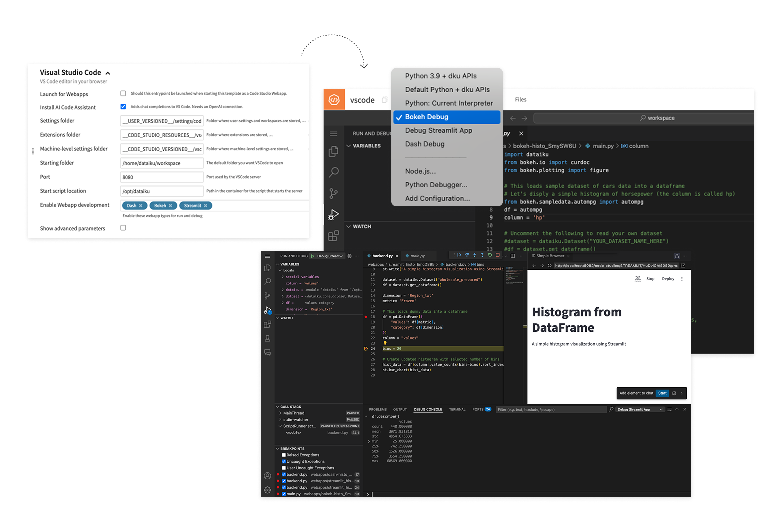Disable Uncaught Exceptions breakpoint
Screen dimensions: 782x532
284,461
